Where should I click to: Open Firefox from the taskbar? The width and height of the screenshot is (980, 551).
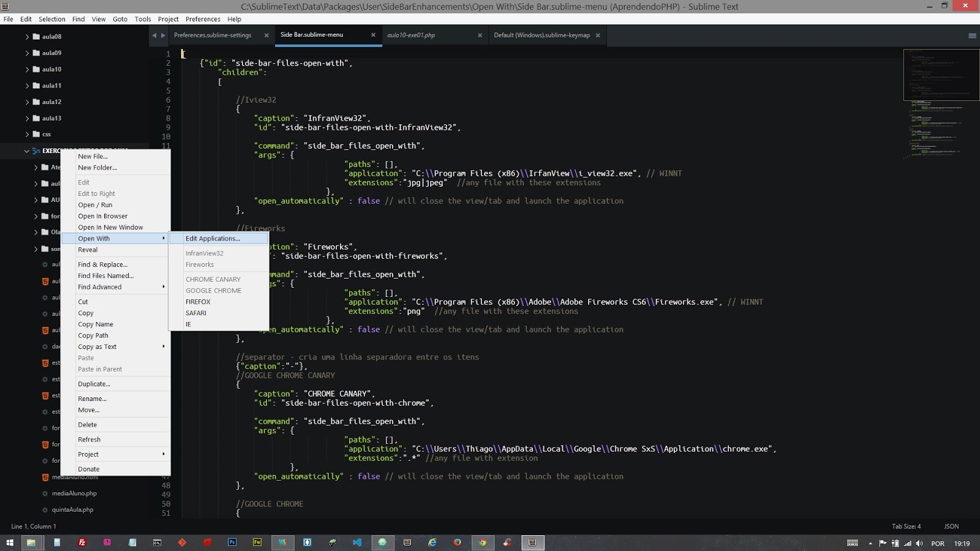pos(457,542)
